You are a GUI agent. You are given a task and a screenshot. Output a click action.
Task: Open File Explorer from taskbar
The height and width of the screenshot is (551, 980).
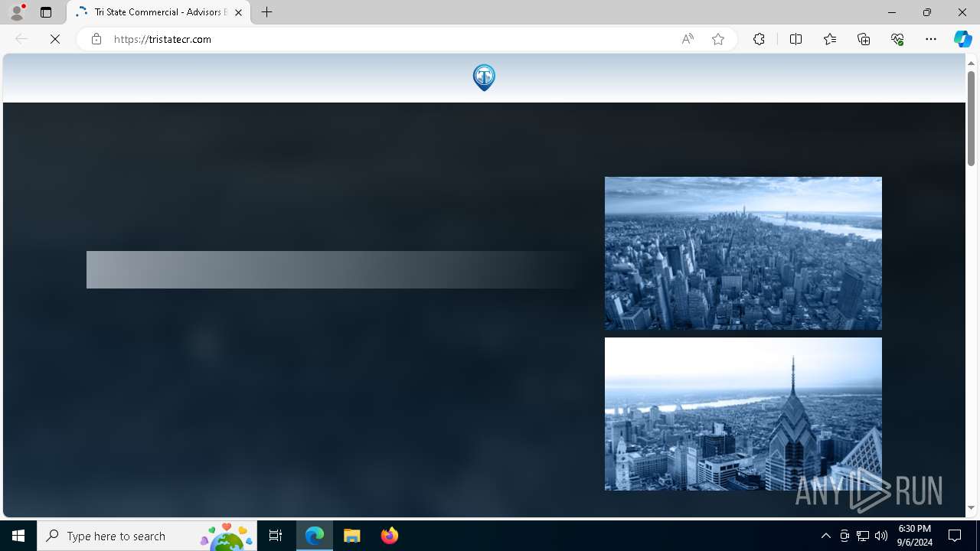pyautogui.click(x=352, y=536)
